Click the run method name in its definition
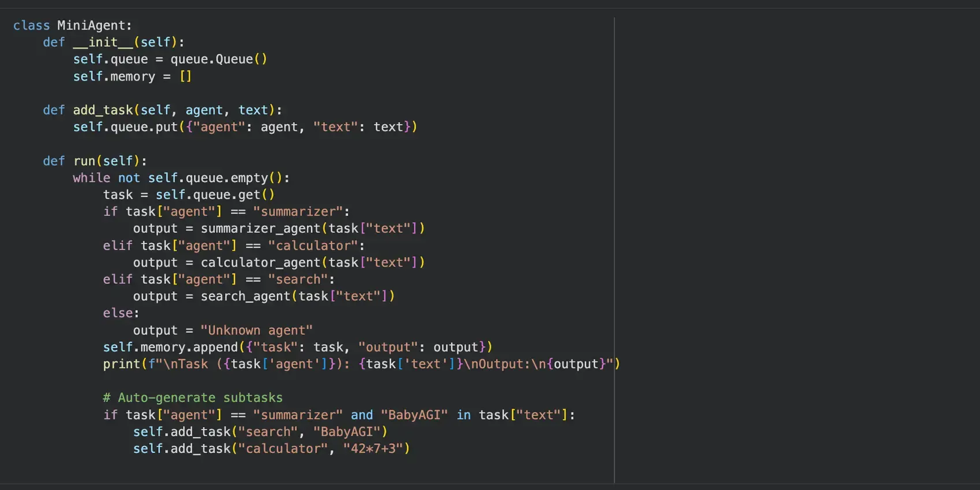Image resolution: width=980 pixels, height=490 pixels. tap(84, 161)
